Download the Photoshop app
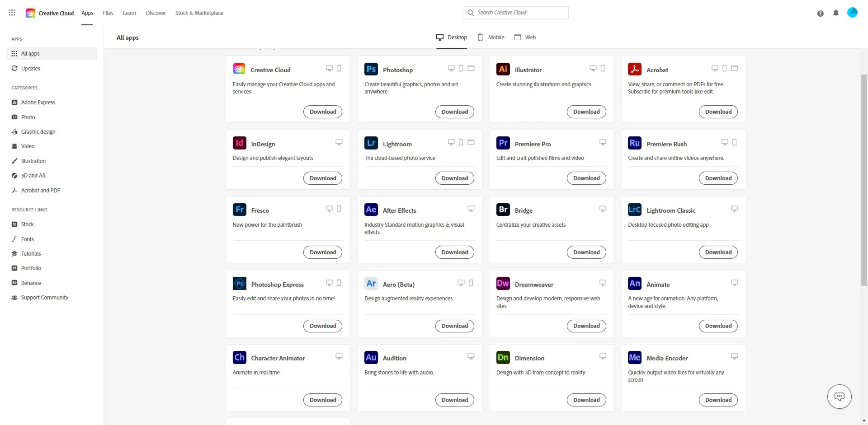 pos(455,112)
